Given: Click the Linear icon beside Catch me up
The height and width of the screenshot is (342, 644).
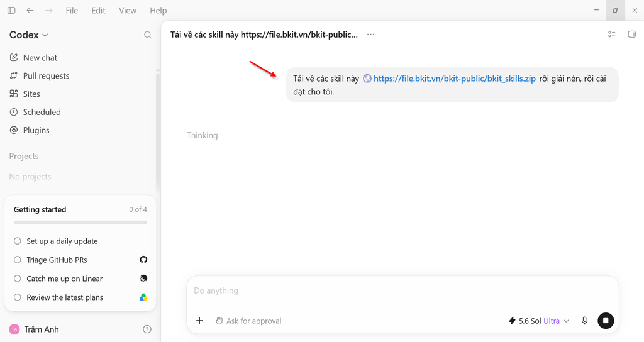Looking at the screenshot, I should click(143, 279).
